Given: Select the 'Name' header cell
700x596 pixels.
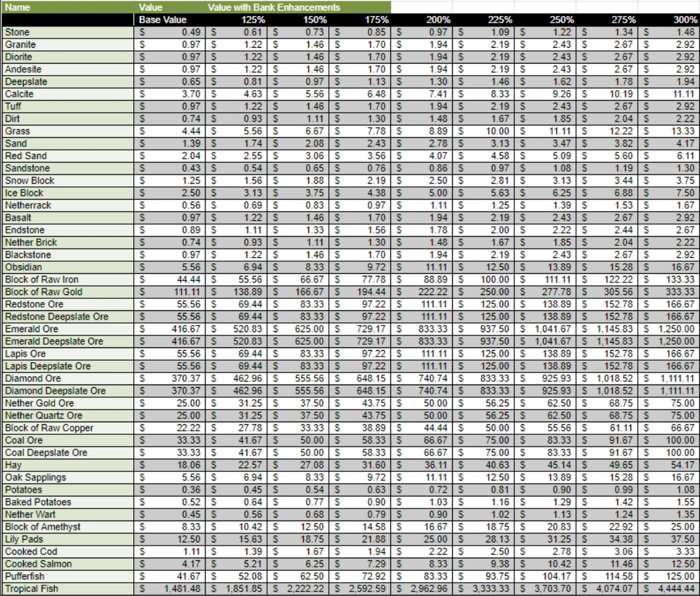Looking at the screenshot, I should (x=68, y=7).
